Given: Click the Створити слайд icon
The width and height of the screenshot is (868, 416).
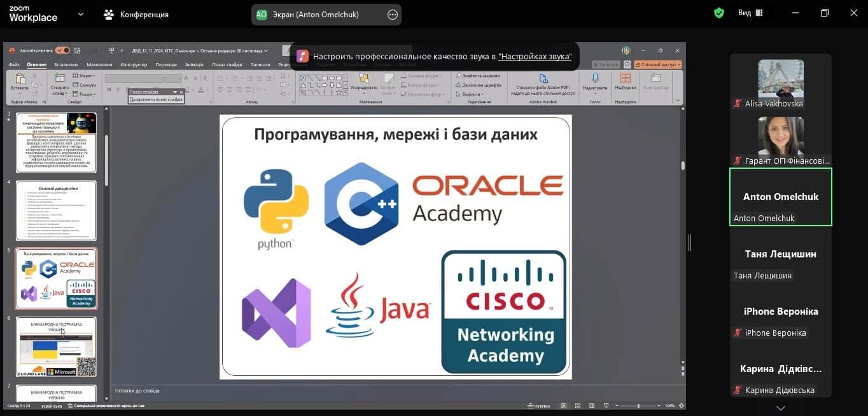Looking at the screenshot, I should click(x=60, y=79).
